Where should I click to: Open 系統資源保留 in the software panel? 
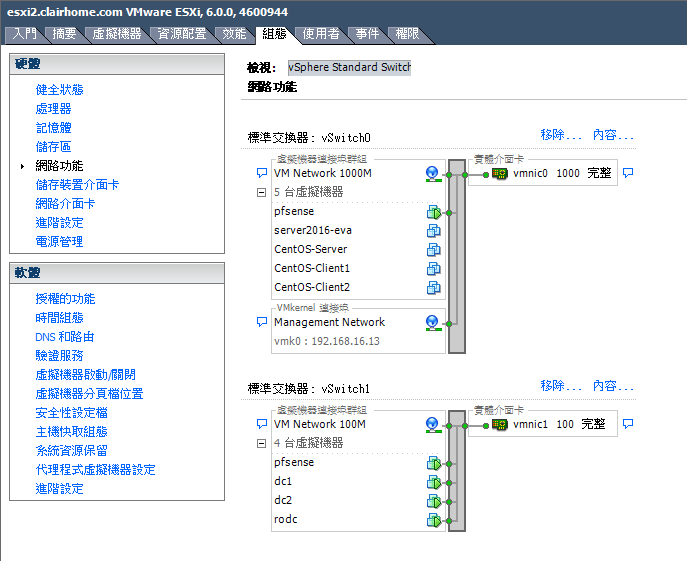click(x=71, y=451)
